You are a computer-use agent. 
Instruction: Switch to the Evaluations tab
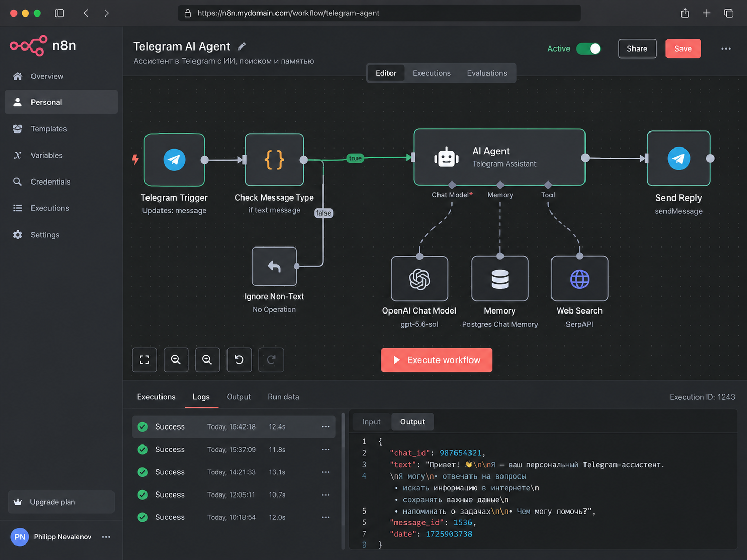click(x=487, y=73)
